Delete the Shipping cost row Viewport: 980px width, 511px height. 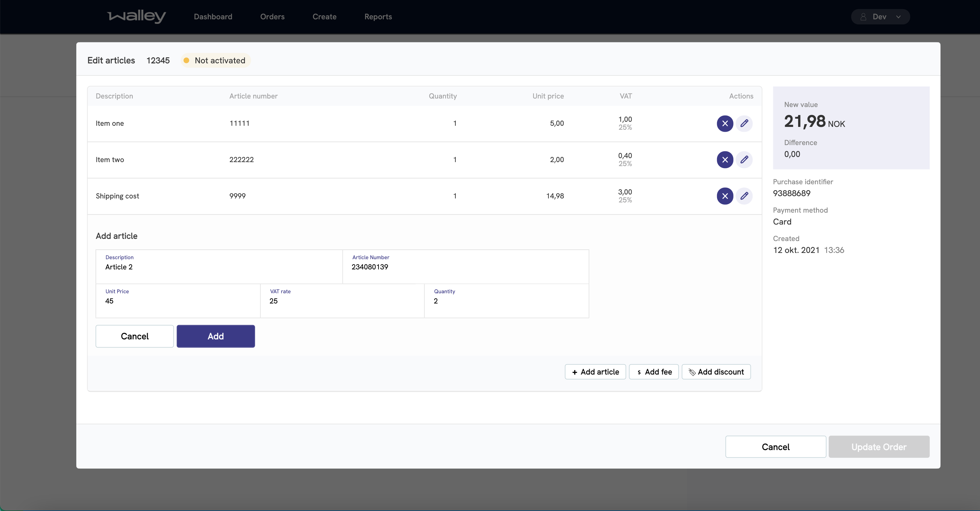pyautogui.click(x=725, y=196)
